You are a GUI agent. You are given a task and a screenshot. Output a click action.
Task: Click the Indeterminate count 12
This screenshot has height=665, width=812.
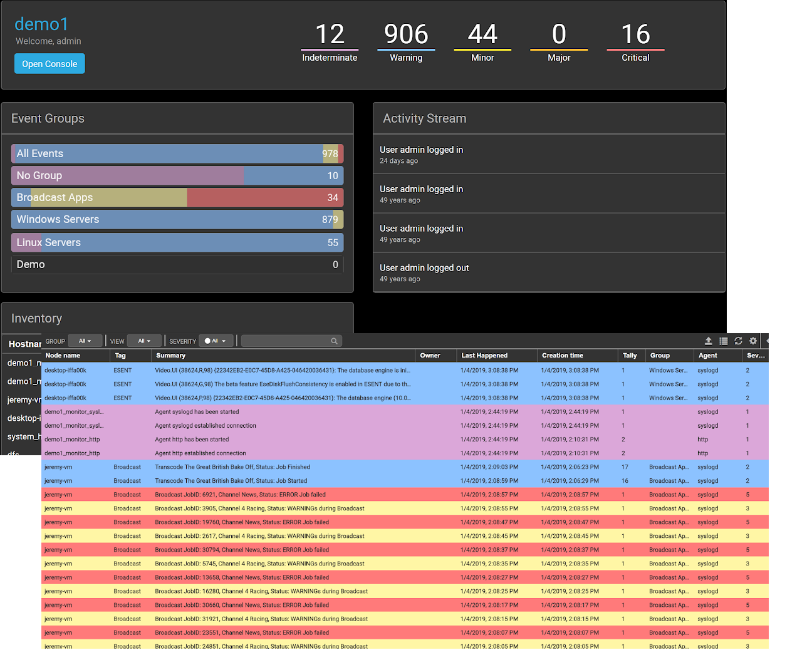(x=330, y=34)
